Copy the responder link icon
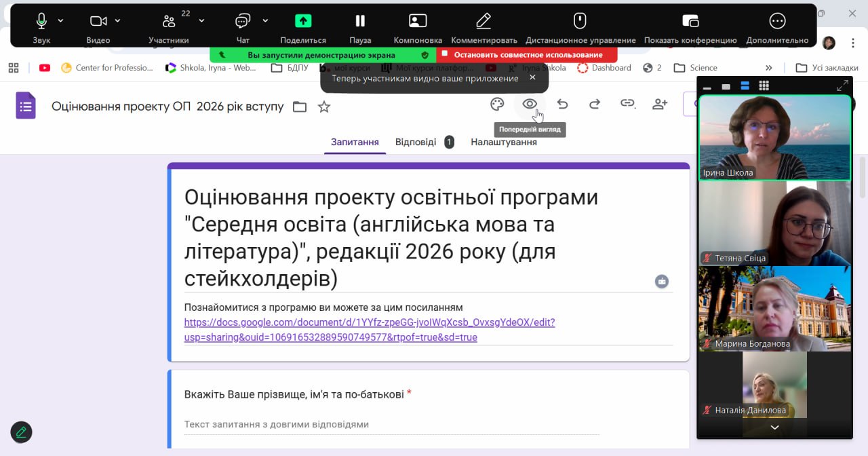Viewport: 868px width, 456px height. (x=627, y=104)
